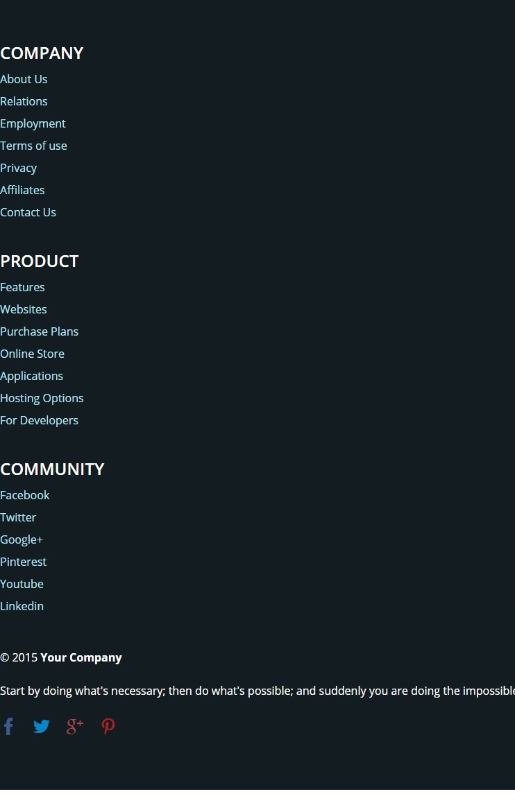Open the For Developers link
The image size is (515, 812).
coord(40,420)
